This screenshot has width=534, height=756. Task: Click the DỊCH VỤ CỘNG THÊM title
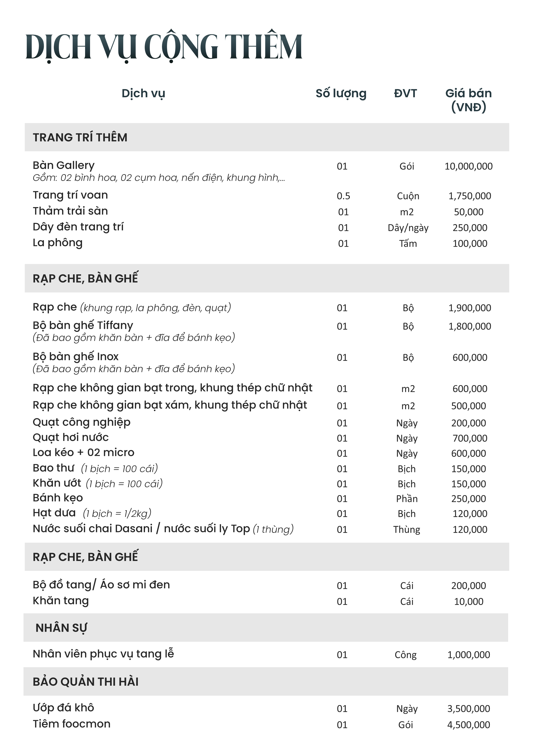163,47
